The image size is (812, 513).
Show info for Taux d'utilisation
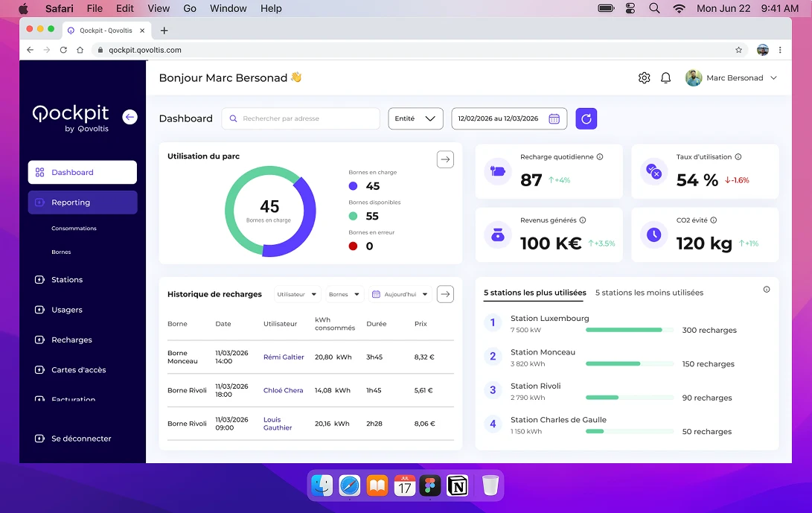738,157
